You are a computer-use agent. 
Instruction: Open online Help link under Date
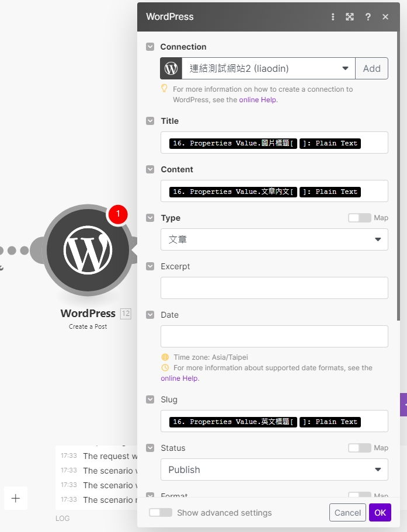(x=179, y=378)
